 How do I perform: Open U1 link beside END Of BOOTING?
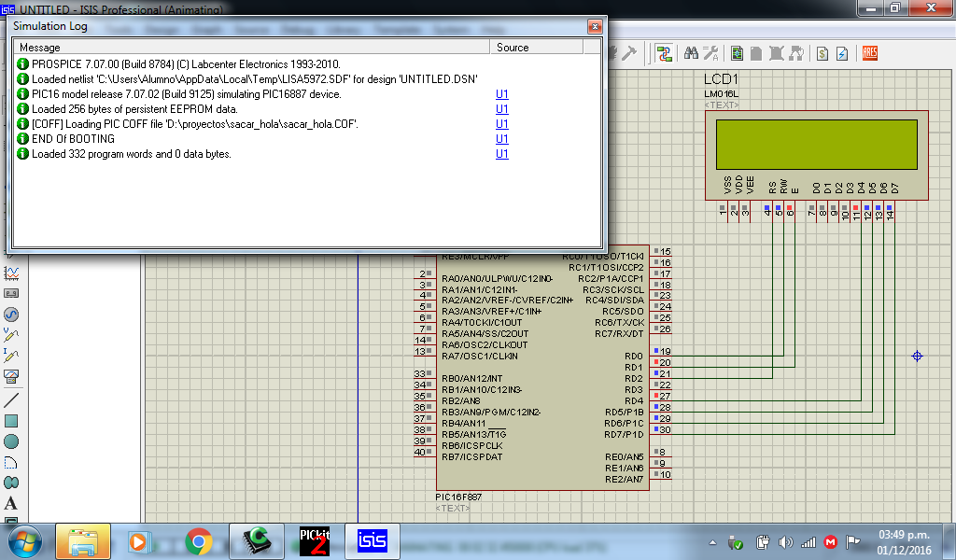pos(501,139)
